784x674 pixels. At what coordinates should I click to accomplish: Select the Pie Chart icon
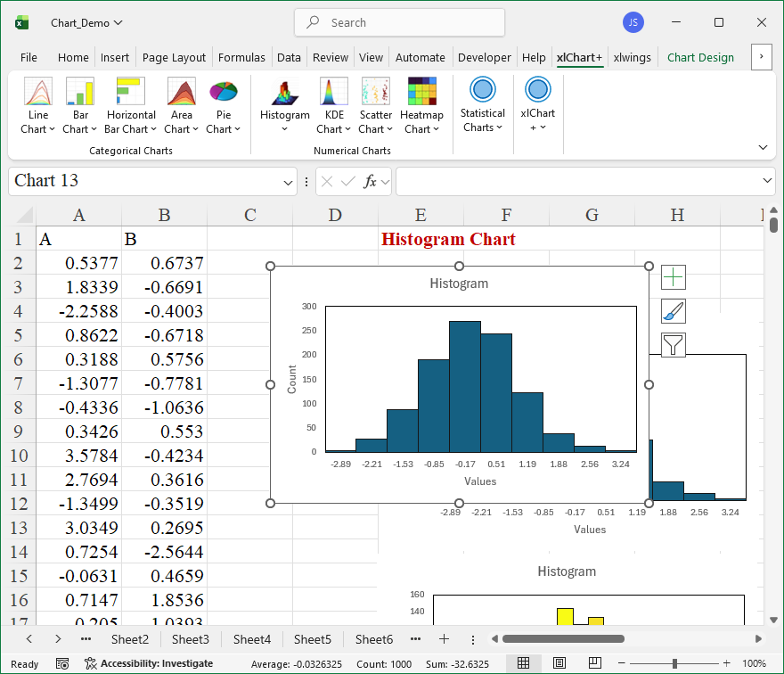click(x=223, y=92)
